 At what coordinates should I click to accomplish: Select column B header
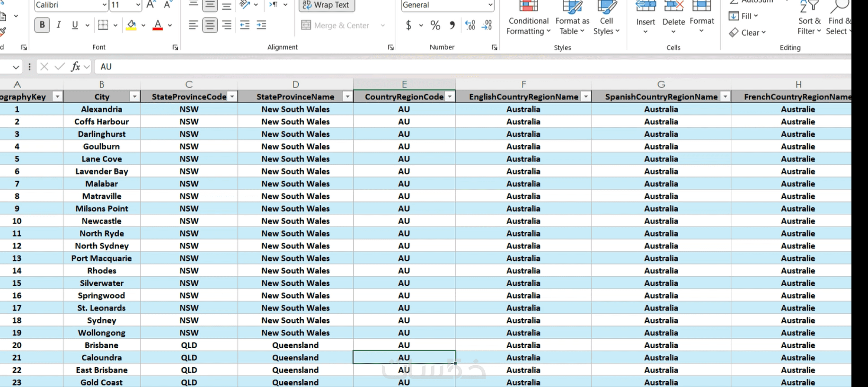tap(102, 84)
